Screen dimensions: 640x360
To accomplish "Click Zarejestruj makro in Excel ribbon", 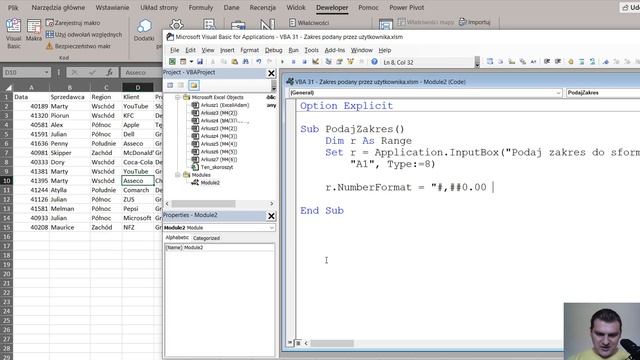I will pos(73,23).
